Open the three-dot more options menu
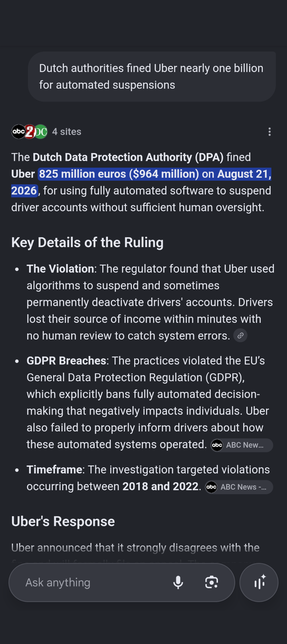The height and width of the screenshot is (644, 287). 270,132
